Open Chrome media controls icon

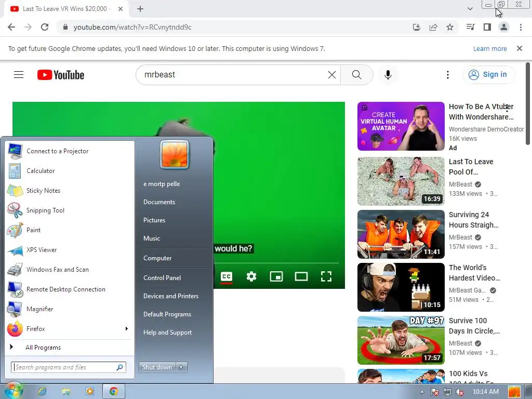(470, 27)
